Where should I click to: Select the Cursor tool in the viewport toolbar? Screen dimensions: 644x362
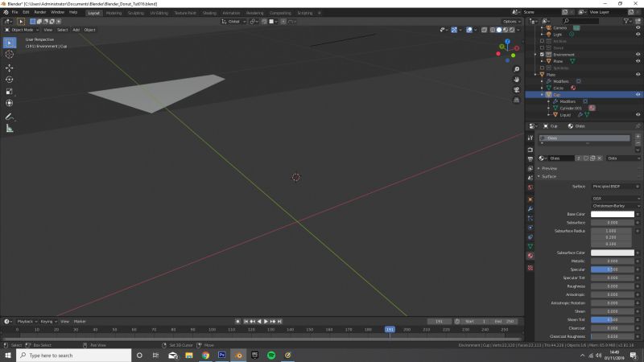point(10,54)
